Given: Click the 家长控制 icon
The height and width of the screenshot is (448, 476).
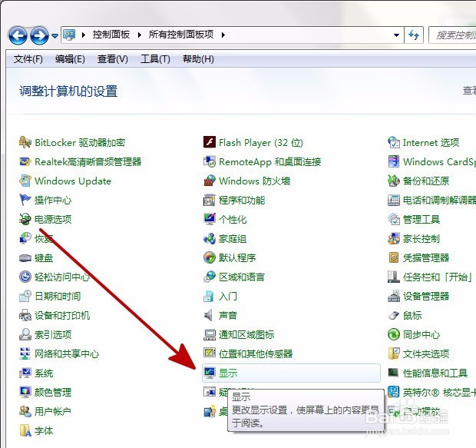Looking at the screenshot, I should [394, 238].
